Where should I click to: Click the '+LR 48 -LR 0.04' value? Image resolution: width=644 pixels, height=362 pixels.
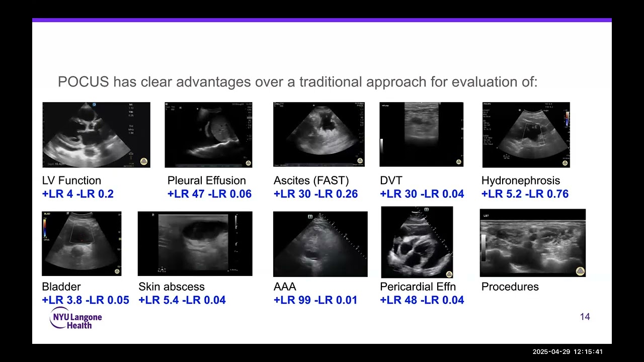click(x=422, y=300)
